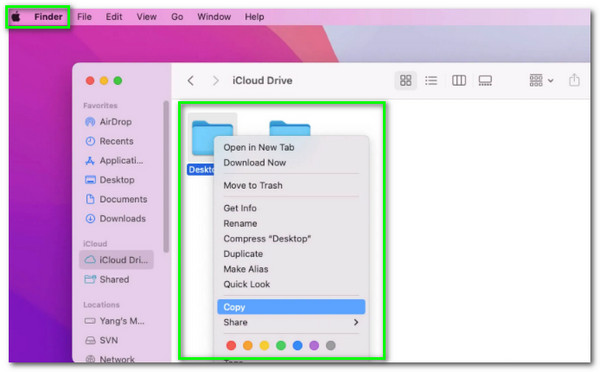Click the Share toolbar icon
The height and width of the screenshot is (372, 600).
pyautogui.click(x=574, y=80)
